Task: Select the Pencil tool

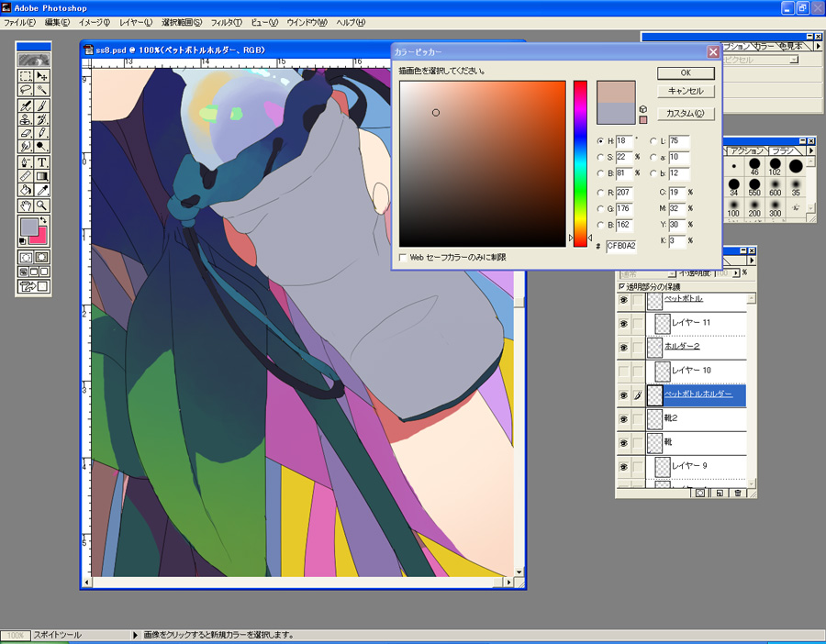Action: [41, 133]
